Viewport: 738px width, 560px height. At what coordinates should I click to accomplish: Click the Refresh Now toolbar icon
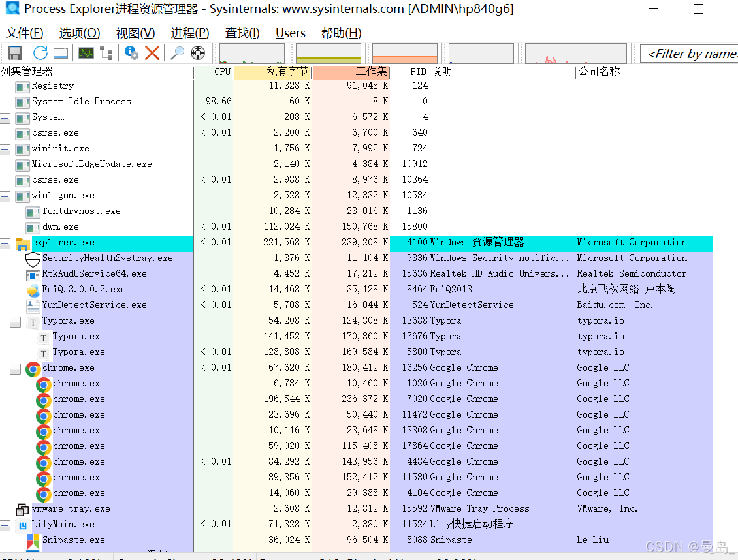[x=40, y=53]
